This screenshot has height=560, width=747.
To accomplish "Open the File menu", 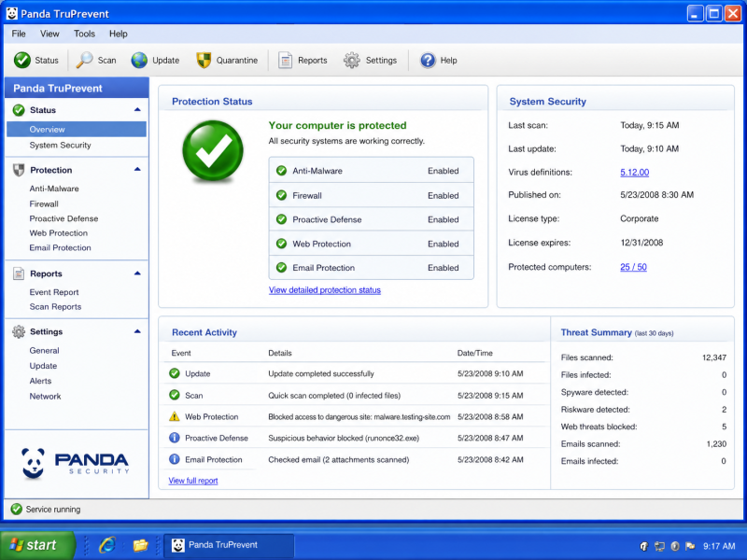I will click(19, 34).
